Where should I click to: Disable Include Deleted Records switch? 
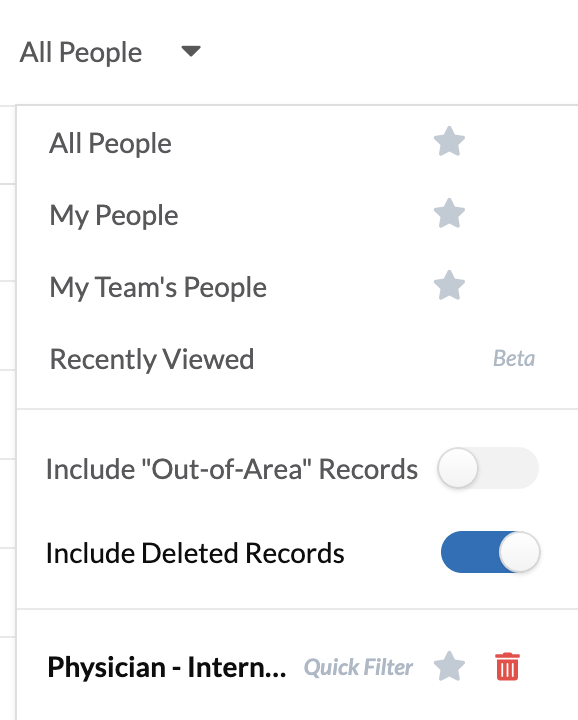pyautogui.click(x=490, y=552)
